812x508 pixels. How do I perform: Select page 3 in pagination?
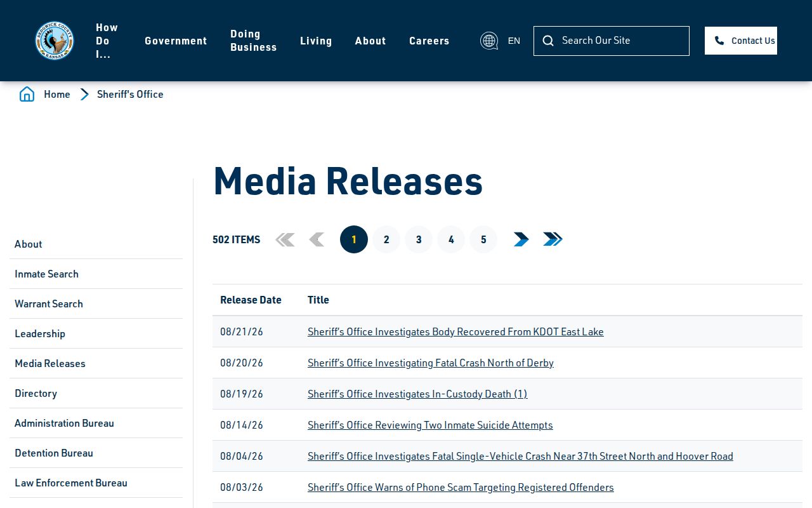(x=419, y=239)
